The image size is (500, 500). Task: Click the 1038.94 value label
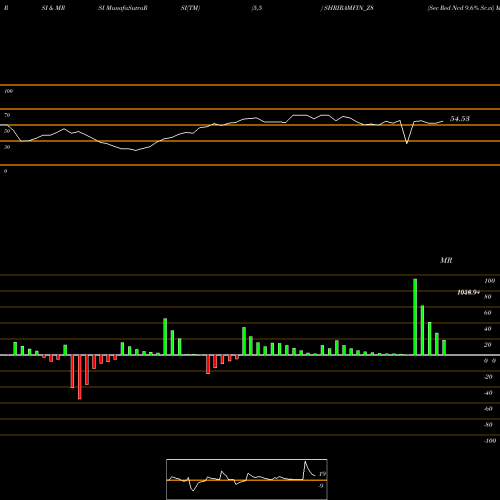[468, 292]
